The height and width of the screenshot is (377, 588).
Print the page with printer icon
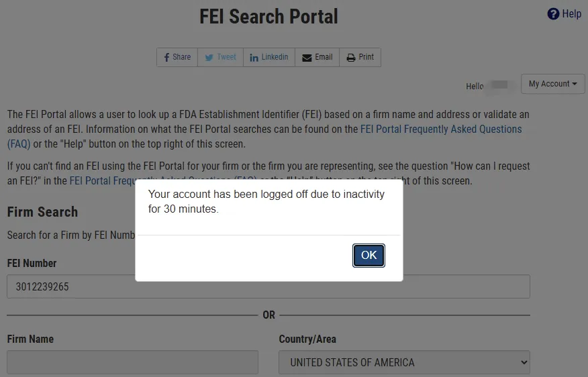(360, 57)
